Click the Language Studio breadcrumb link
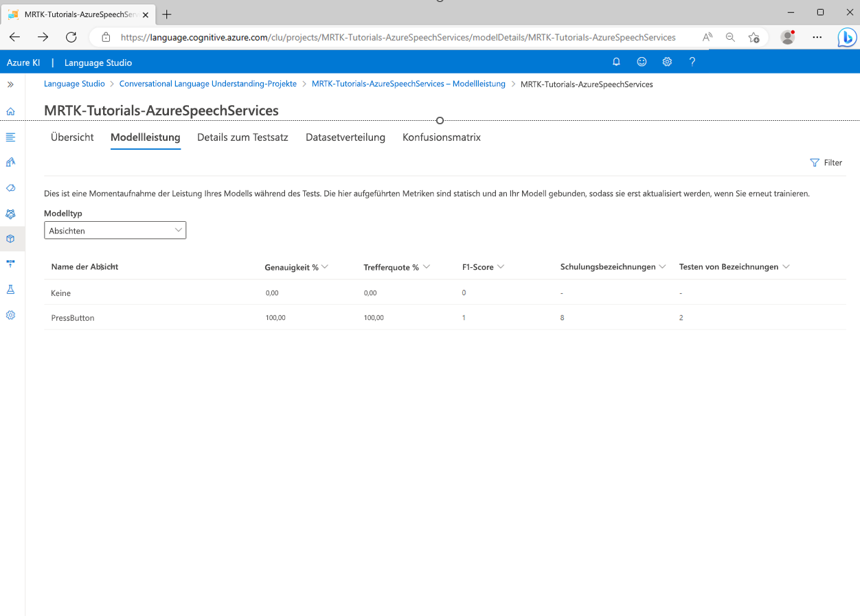The height and width of the screenshot is (616, 860). coord(74,84)
